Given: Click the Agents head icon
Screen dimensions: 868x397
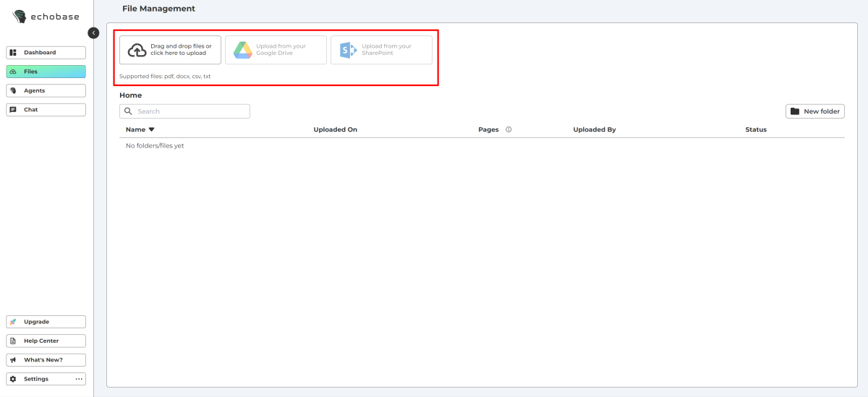Looking at the screenshot, I should [x=13, y=90].
